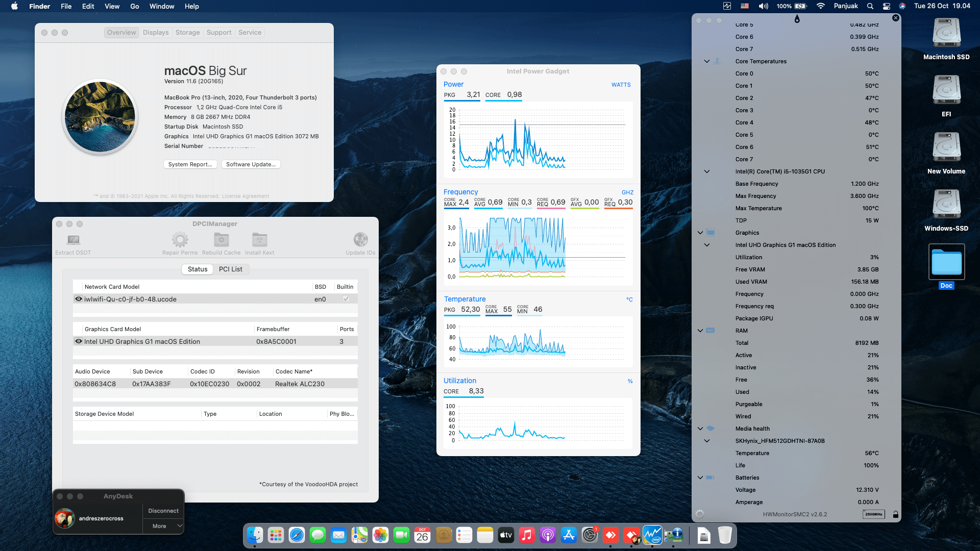
Task: Select EFI drive icon on desktop
Action: [946, 90]
